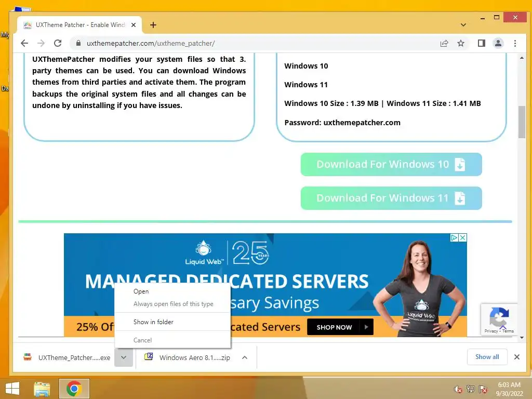The height and width of the screenshot is (399, 532).
Task: Open reCAPTCHA Terms link
Action: 508,331
